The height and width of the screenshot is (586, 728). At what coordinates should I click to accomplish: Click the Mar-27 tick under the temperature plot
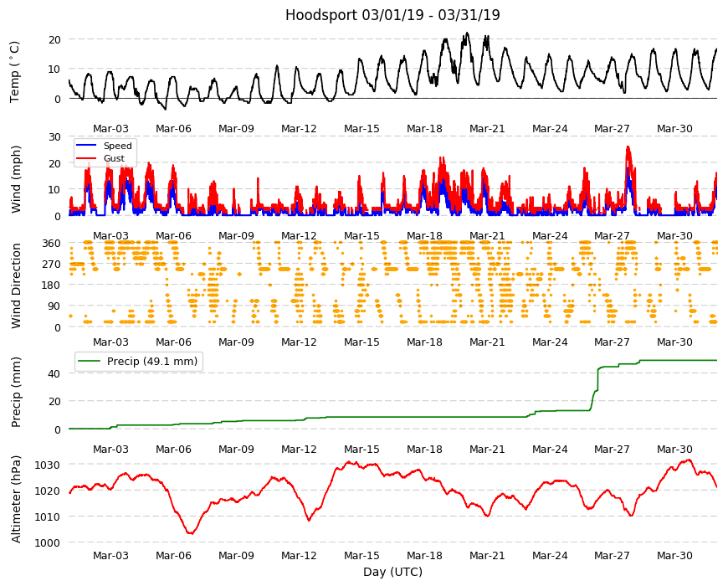click(612, 129)
